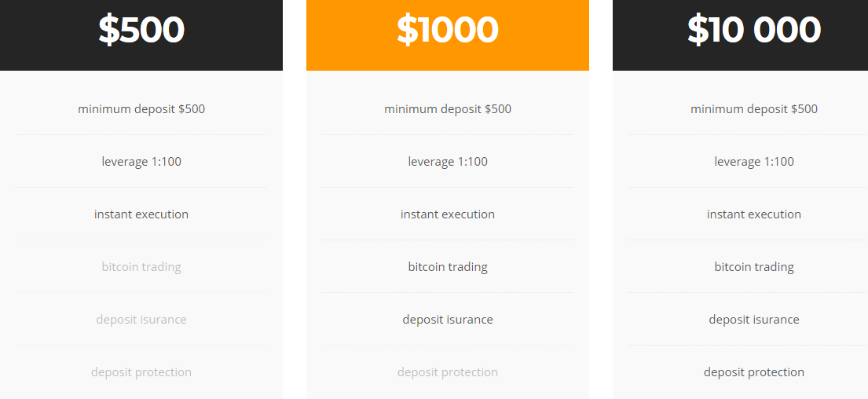Select bitcoin trading in $1000 plan
Image resolution: width=868 pixels, height=399 pixels.
pos(447,267)
